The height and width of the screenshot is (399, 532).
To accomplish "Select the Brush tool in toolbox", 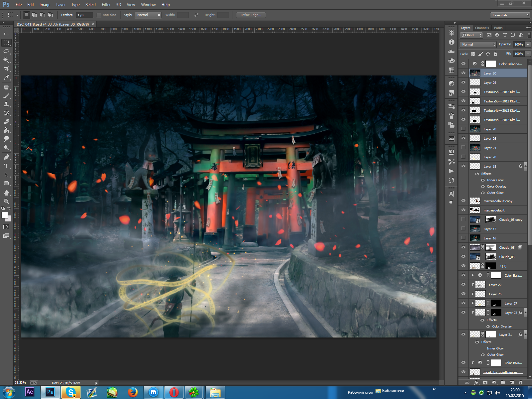I will coord(6,95).
